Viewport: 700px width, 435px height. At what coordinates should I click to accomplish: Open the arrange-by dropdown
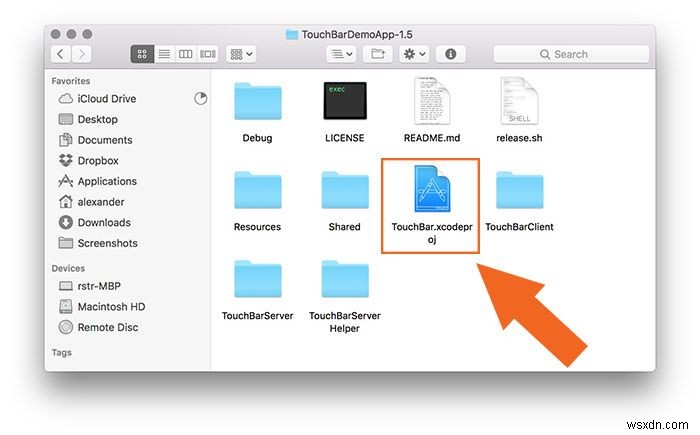point(342,54)
